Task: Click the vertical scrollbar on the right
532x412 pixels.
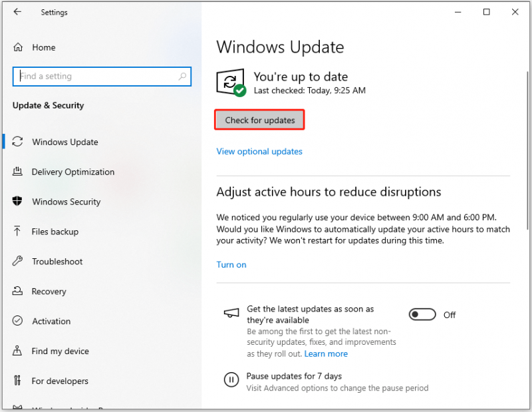Action: coord(527,150)
